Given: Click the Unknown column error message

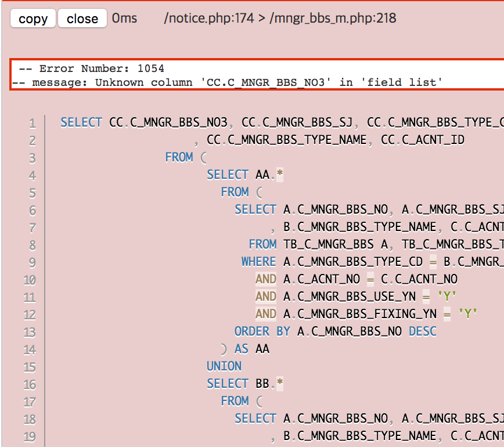Looking at the screenshot, I should tap(237, 82).
